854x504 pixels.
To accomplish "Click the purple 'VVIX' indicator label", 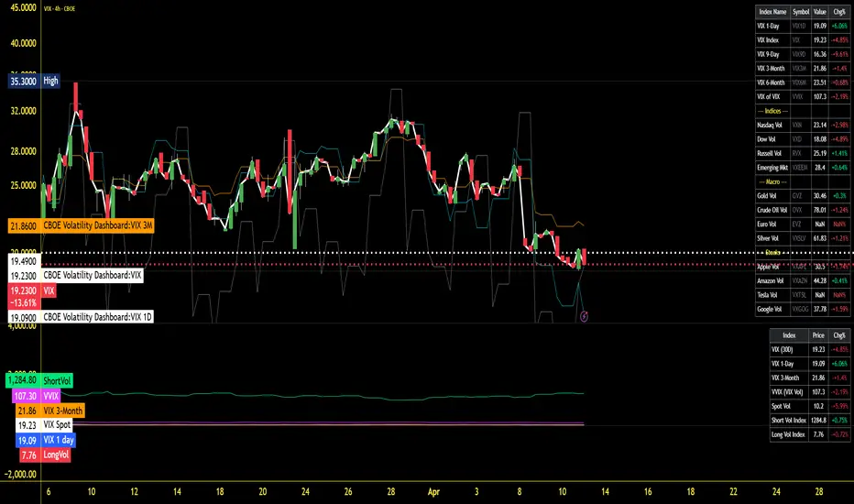I will [x=50, y=396].
